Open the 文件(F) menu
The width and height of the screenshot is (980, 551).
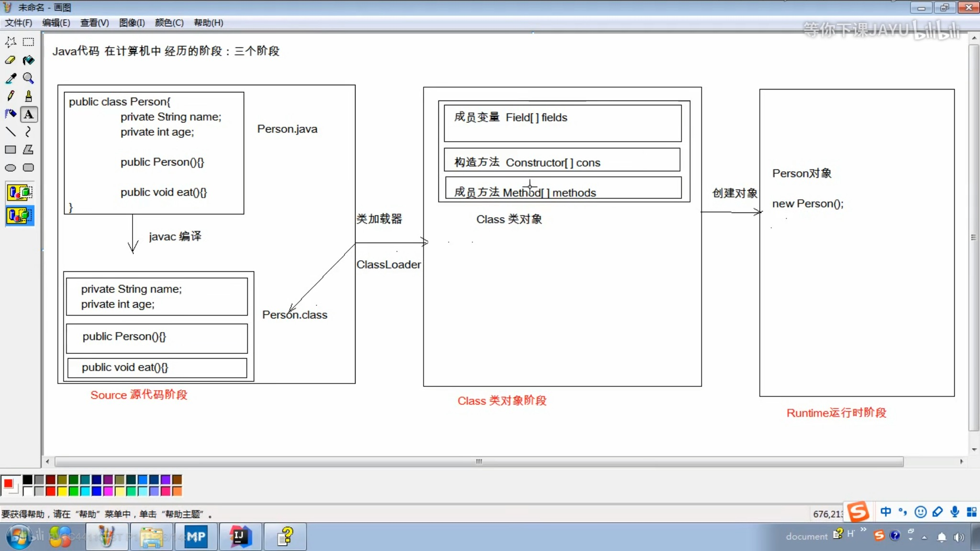18,23
